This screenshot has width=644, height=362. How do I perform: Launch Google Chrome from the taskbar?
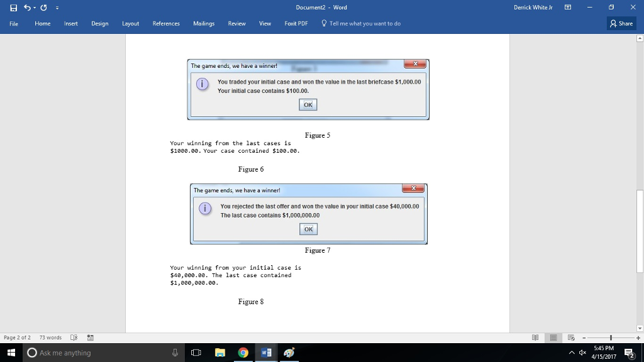pos(243,352)
